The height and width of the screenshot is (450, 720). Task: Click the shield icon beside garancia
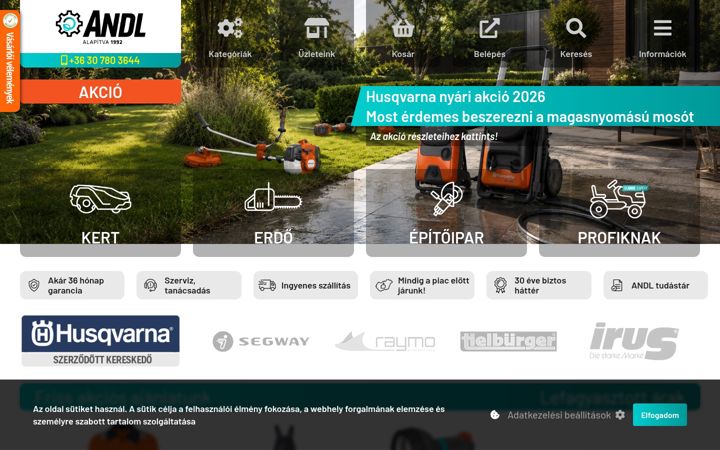click(x=34, y=285)
